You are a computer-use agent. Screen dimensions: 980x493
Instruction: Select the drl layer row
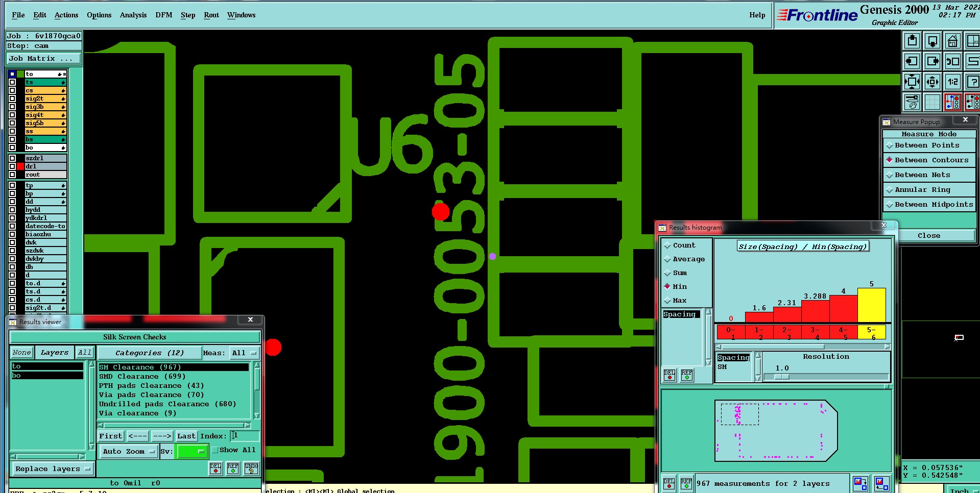(x=45, y=166)
